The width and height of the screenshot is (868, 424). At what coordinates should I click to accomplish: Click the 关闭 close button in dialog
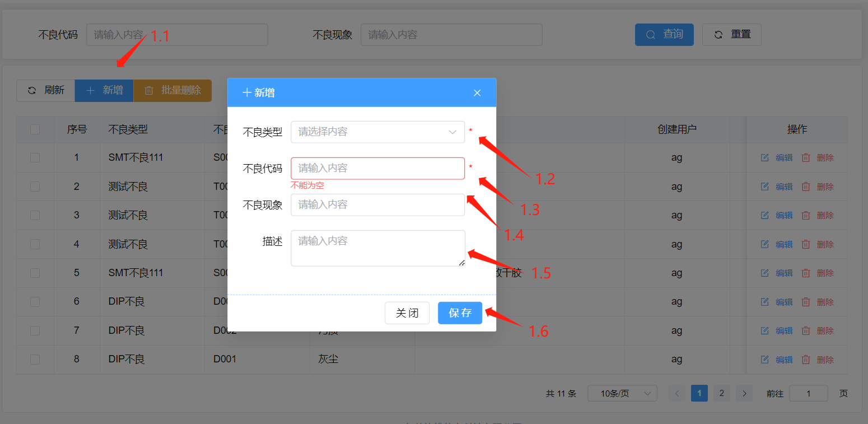coord(407,313)
